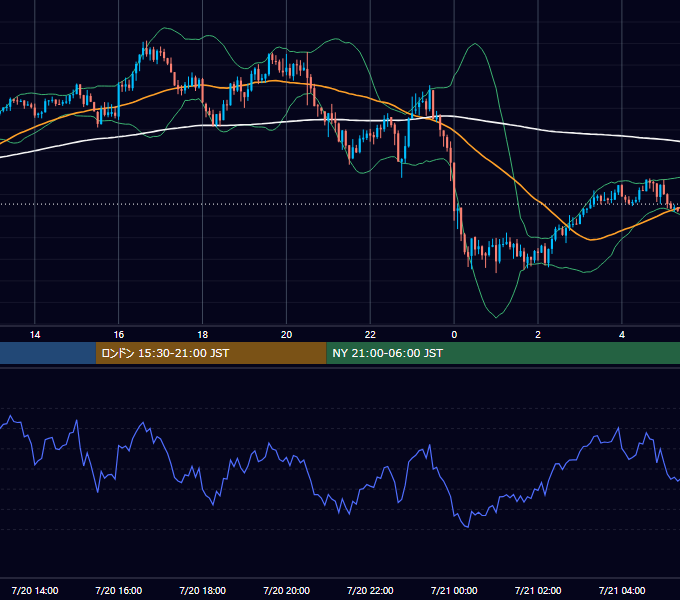Click the 2 hour label on price chart axis
Viewport: 680px width, 600px height.
[x=538, y=335]
